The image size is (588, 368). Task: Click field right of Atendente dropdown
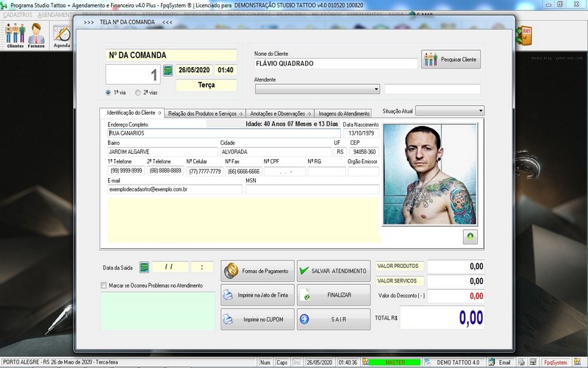[x=432, y=89]
